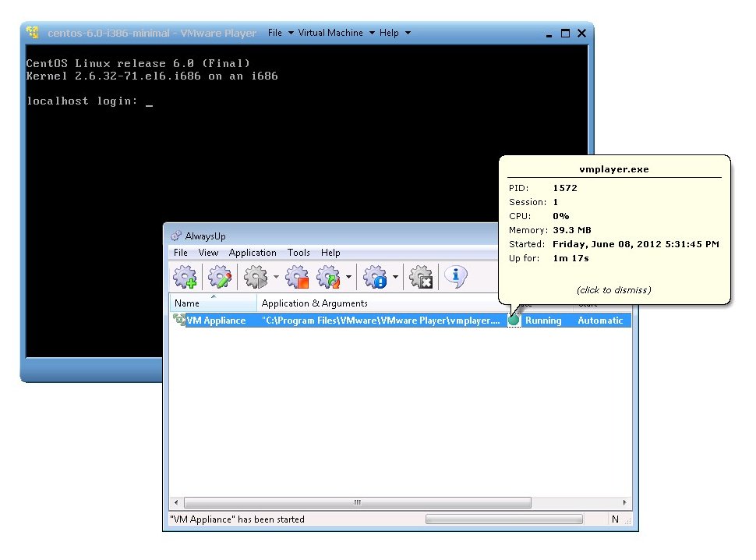Click the "CentOS Linux release 6.0 (Final)" line
Screen dimensions: 756x560
[139, 63]
